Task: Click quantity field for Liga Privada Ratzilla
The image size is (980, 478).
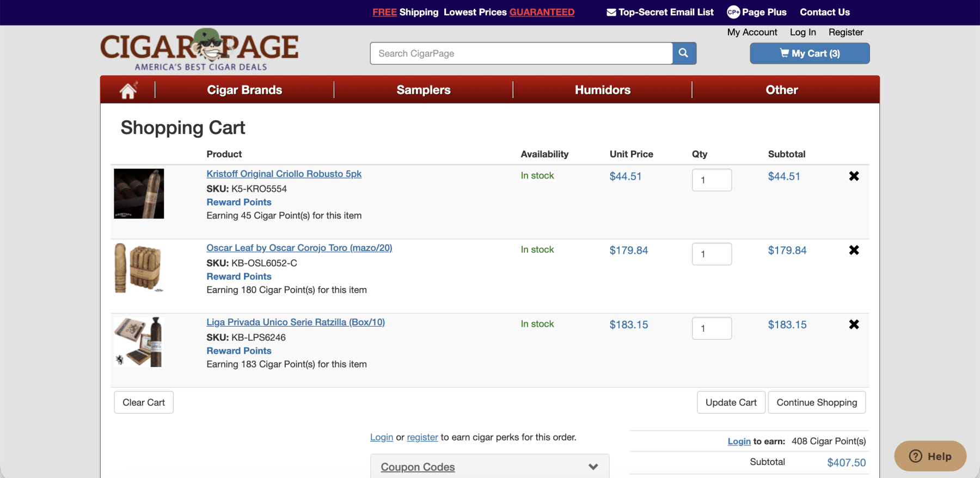Action: [x=712, y=328]
